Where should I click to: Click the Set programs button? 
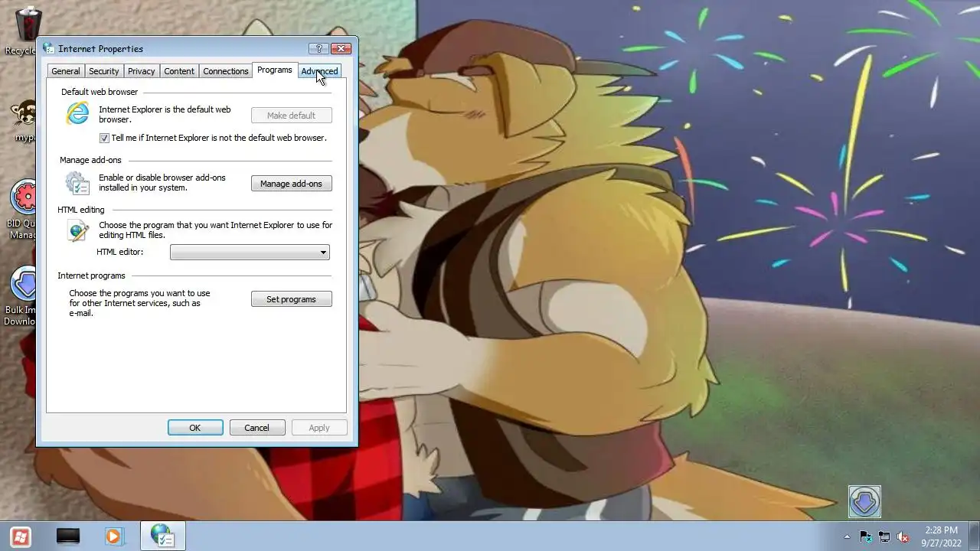pos(291,299)
